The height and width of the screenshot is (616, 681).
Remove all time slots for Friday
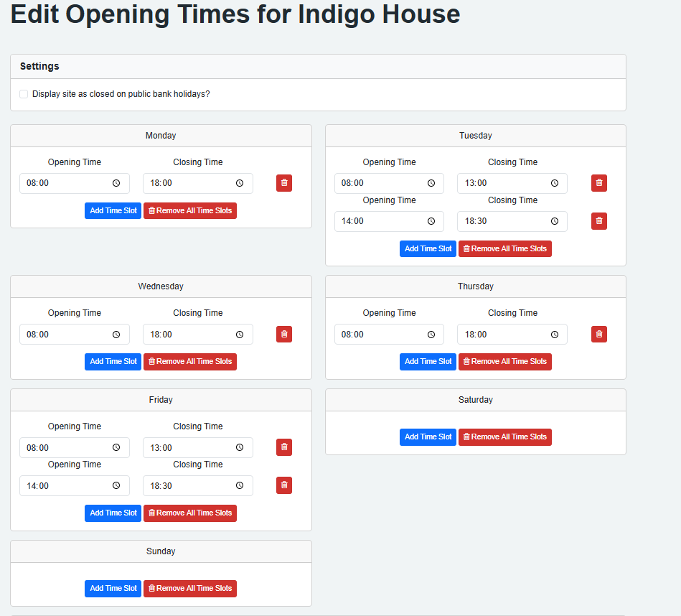(190, 513)
